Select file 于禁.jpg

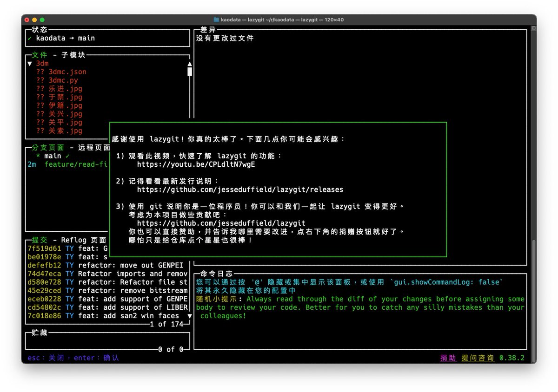[x=59, y=97]
